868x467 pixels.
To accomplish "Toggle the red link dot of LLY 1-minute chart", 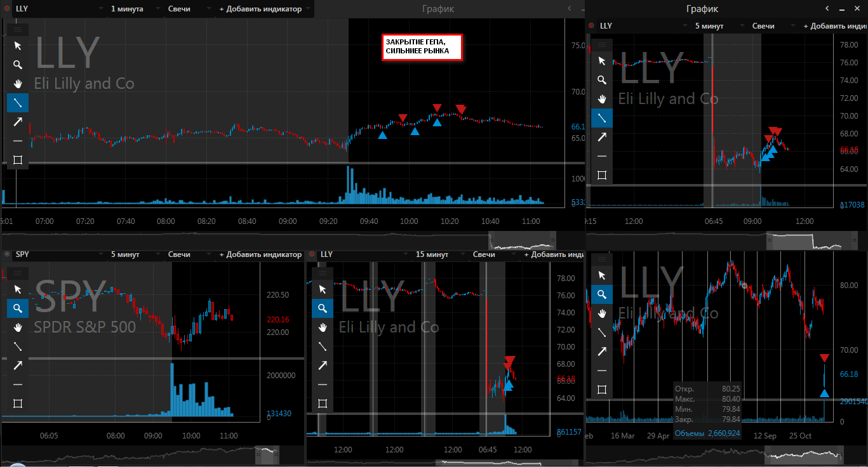I will (7, 9).
